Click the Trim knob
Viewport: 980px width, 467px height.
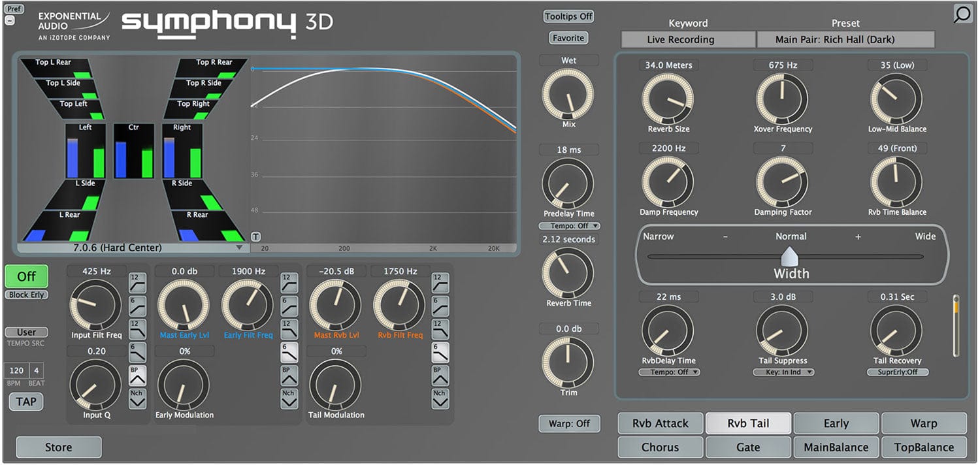568,362
